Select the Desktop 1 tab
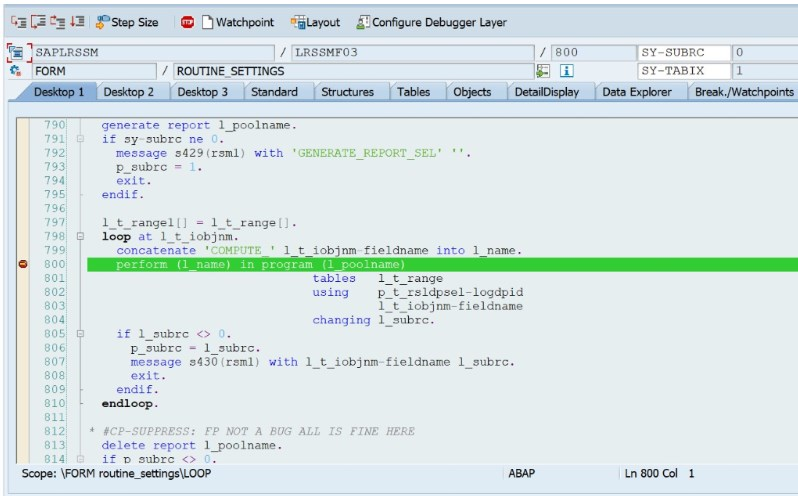The width and height of the screenshot is (798, 496). point(59,92)
